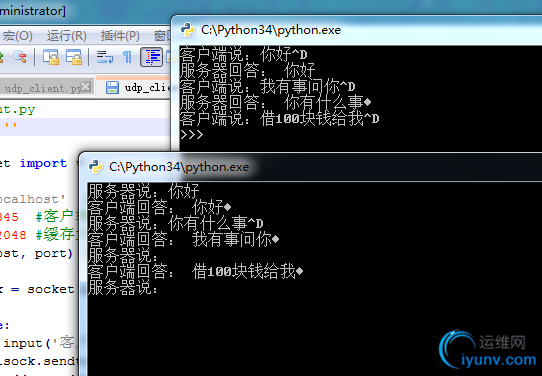Click the save disk icon on active tab

pyautogui.click(x=112, y=87)
